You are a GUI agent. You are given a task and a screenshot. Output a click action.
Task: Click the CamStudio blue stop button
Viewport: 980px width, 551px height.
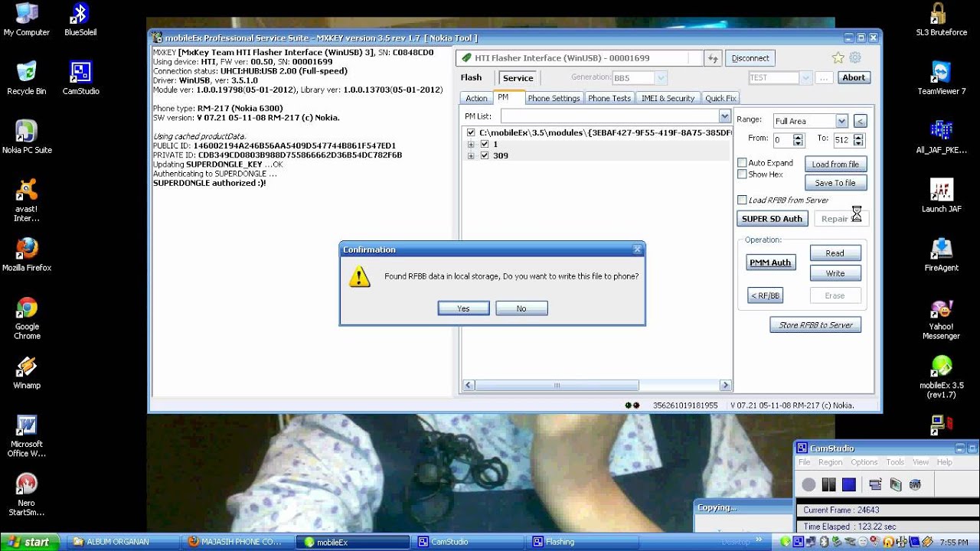point(848,484)
